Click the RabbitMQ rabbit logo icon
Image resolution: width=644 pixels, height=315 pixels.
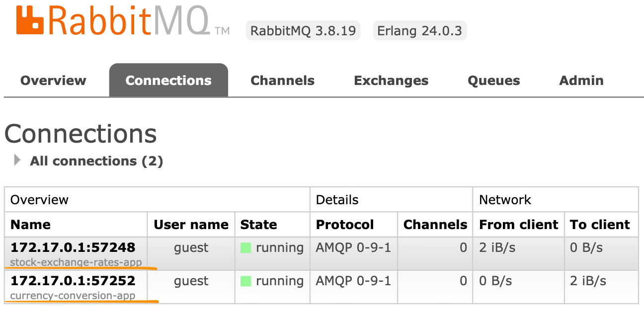coord(29,21)
